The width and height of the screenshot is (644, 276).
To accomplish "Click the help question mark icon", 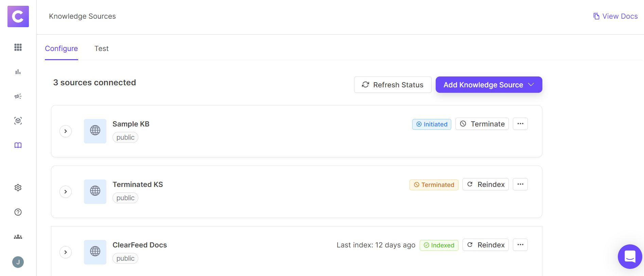I will point(18,212).
